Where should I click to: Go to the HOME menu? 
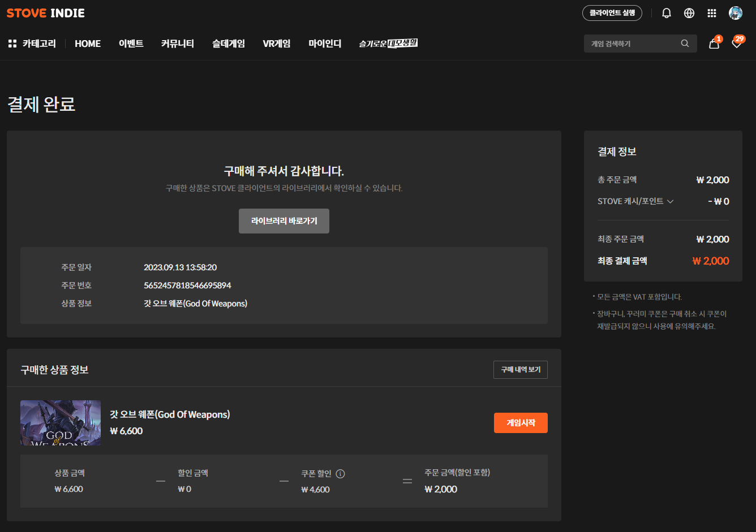point(88,44)
